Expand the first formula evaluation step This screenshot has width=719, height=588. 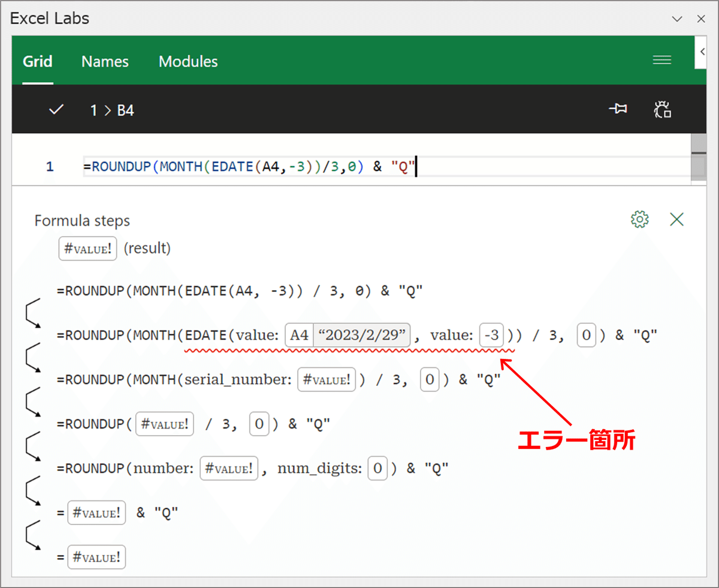pyautogui.click(x=33, y=312)
